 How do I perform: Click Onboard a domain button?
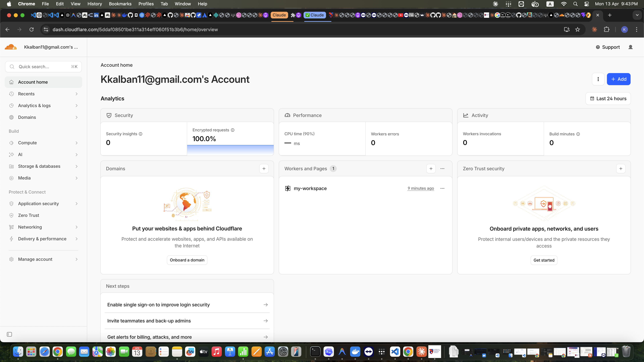tap(187, 260)
